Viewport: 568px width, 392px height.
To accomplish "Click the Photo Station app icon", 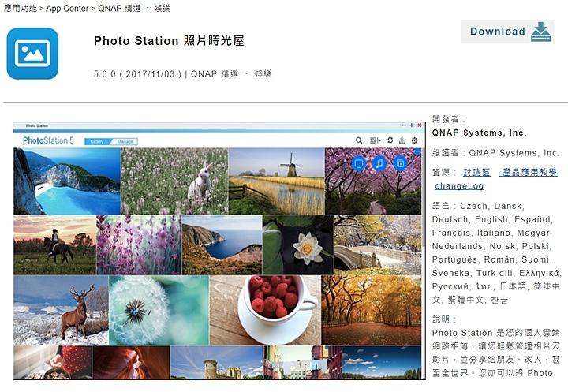I will (32, 54).
